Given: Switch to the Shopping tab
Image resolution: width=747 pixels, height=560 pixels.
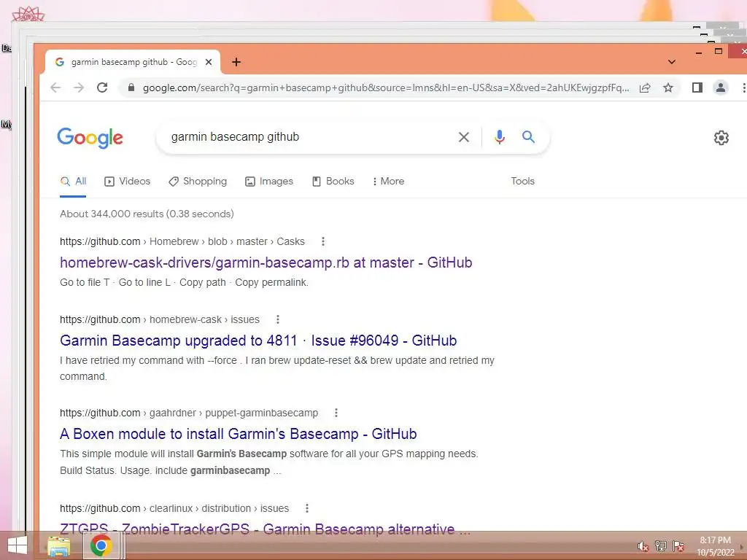Looking at the screenshot, I should point(198,182).
